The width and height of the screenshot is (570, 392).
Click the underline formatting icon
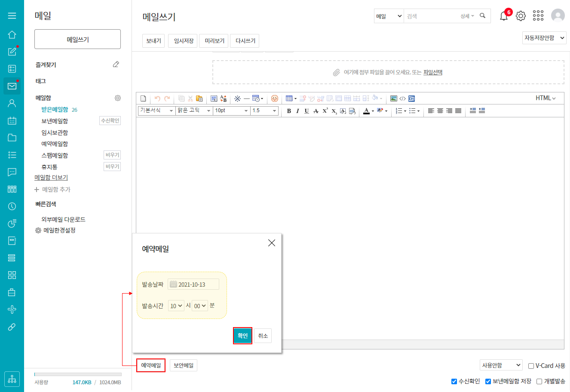[x=306, y=111]
